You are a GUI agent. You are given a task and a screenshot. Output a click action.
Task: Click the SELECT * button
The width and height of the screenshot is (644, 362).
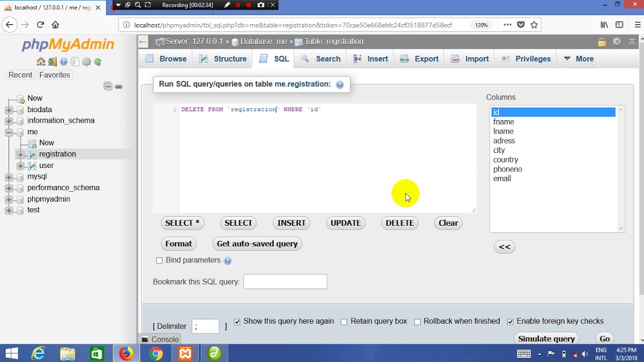coord(183,223)
